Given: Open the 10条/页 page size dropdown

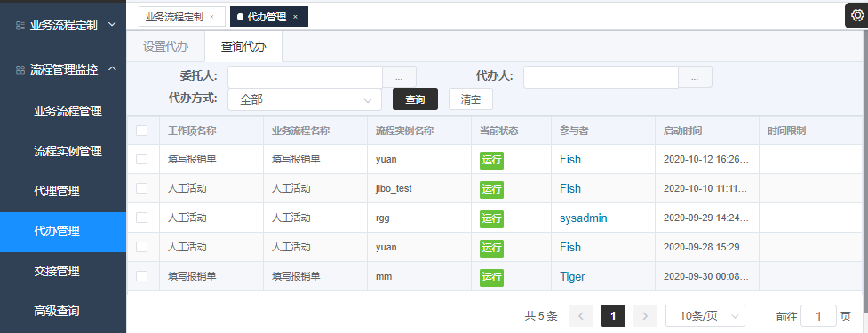Looking at the screenshot, I should point(705,316).
